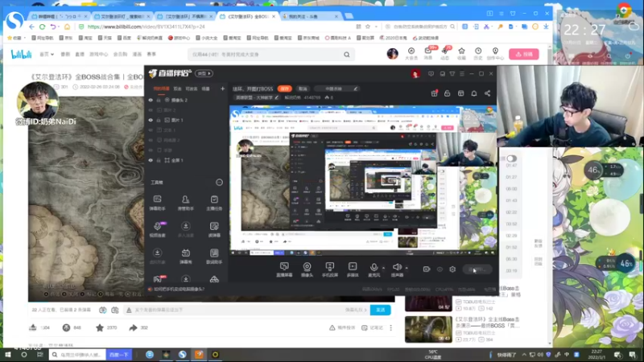This screenshot has height=362, width=644.
Task: Add a screen capture source (直播屏幕)
Action: [284, 269]
